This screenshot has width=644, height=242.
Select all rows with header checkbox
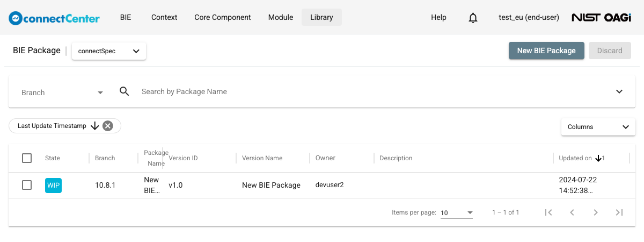coord(27,158)
